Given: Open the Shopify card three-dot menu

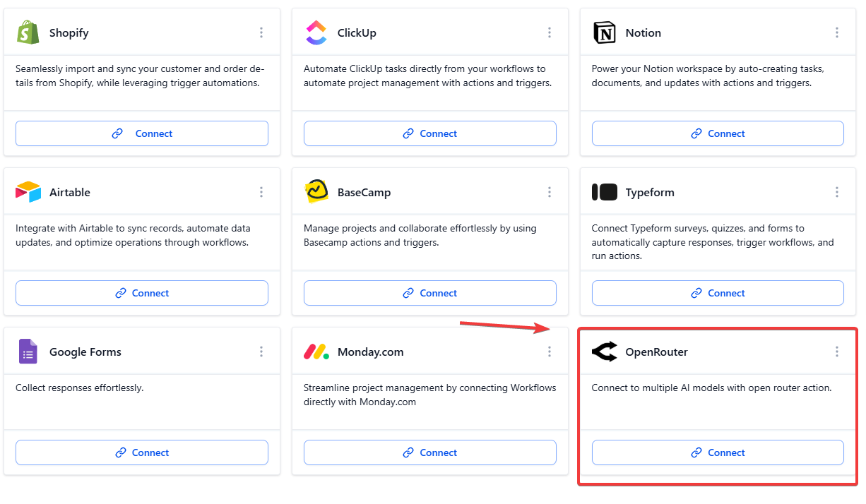Looking at the screenshot, I should point(261,32).
